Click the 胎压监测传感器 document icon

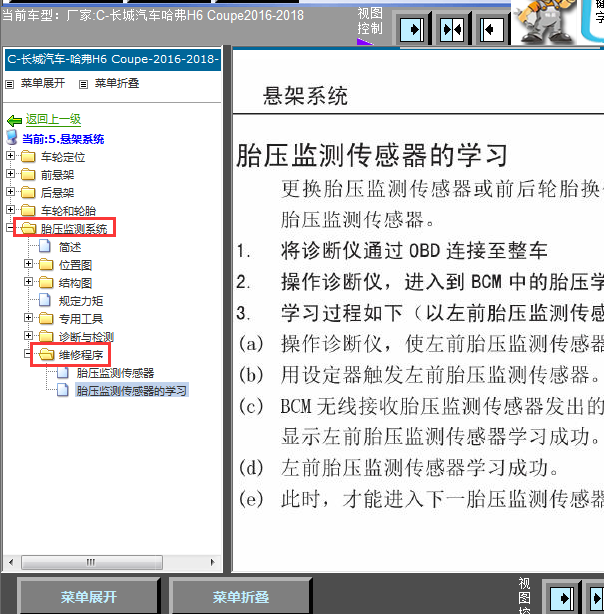pyautogui.click(x=63, y=372)
